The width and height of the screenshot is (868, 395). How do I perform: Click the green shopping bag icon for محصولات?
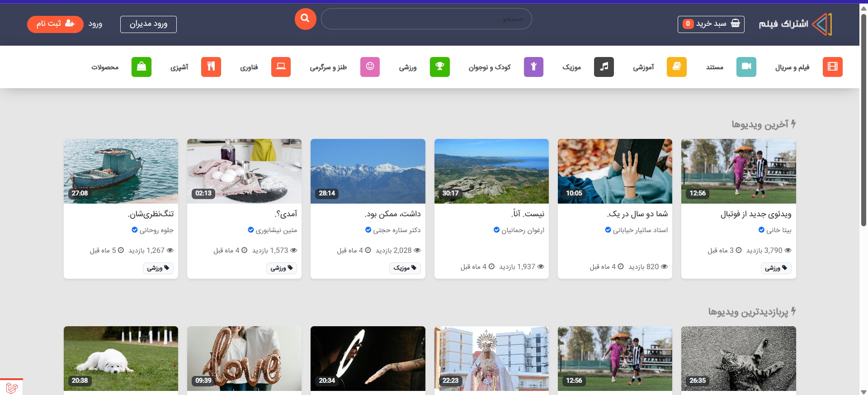[141, 67]
